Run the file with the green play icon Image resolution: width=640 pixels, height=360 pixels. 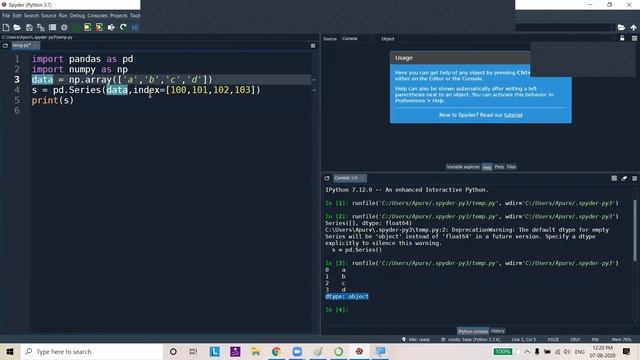point(76,27)
